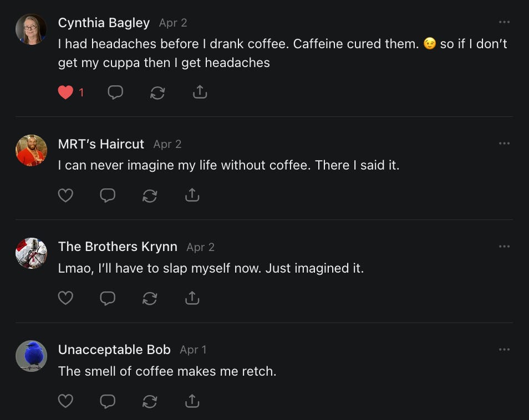Restack Cynthia Bagley's comment
The width and height of the screenshot is (529, 420).
click(157, 93)
